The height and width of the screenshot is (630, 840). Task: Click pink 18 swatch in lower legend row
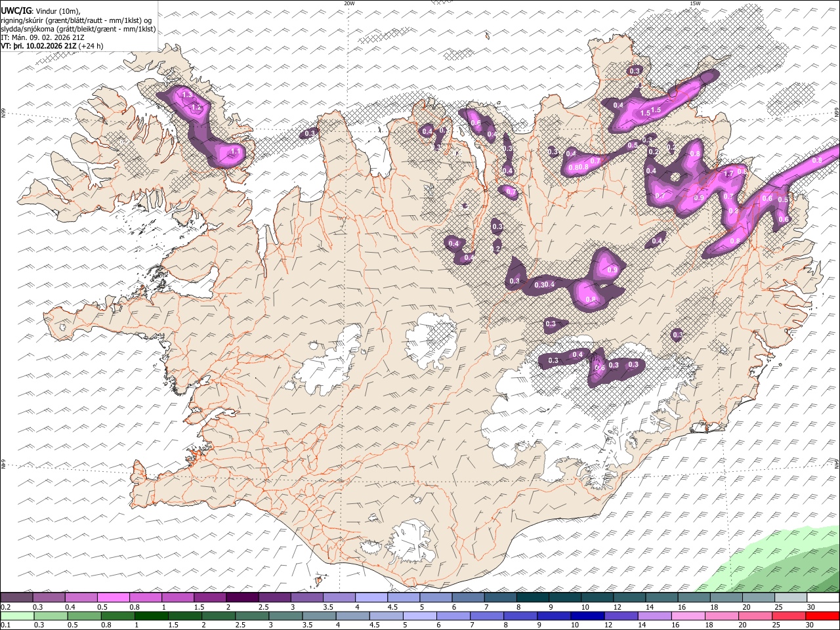(x=722, y=616)
